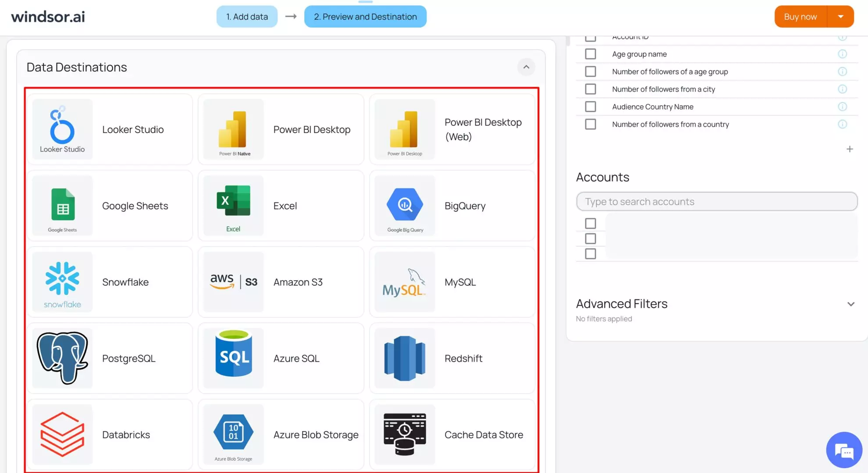This screenshot has height=473, width=868.
Task: Click the plus icon below the fields list
Action: click(x=850, y=149)
